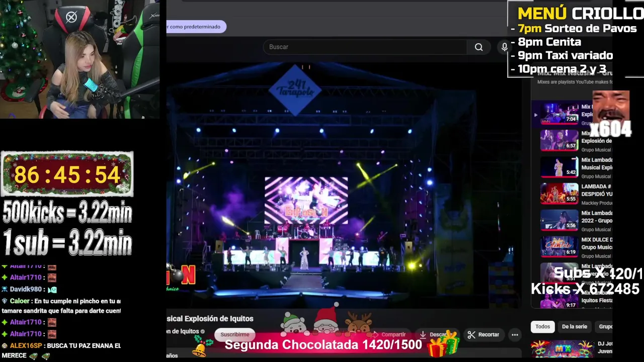This screenshot has height=362, width=644.
Task: Click the '500kicks = 3.22min' text
Action: click(67, 213)
